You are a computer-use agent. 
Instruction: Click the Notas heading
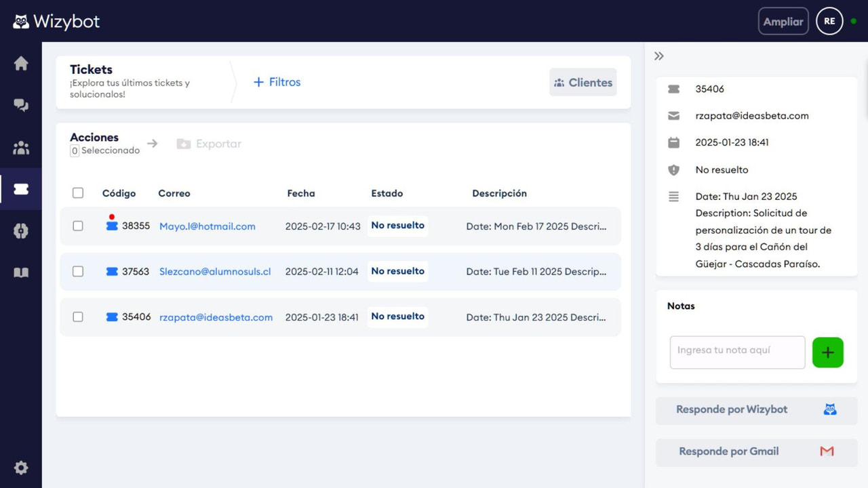681,306
